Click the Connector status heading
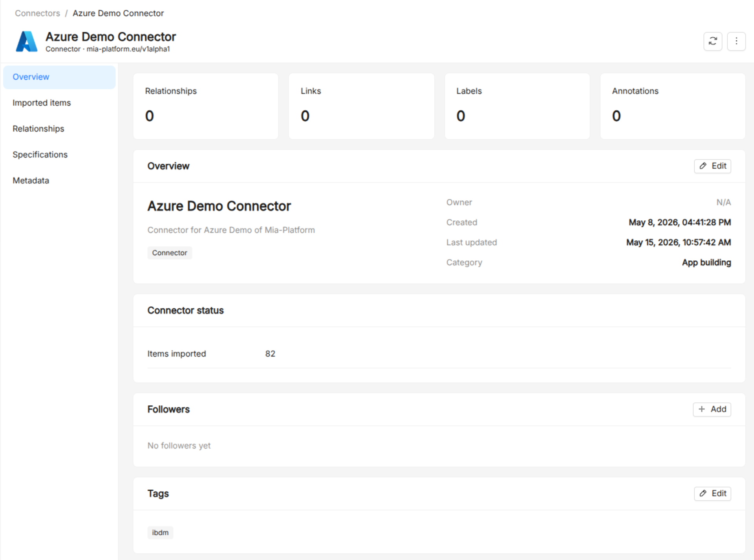This screenshot has width=754, height=560. point(185,311)
